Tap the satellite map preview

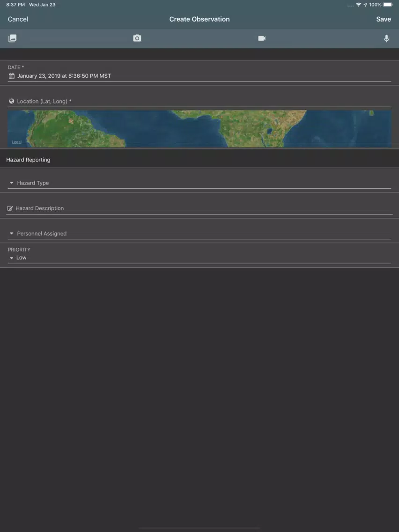pyautogui.click(x=199, y=129)
